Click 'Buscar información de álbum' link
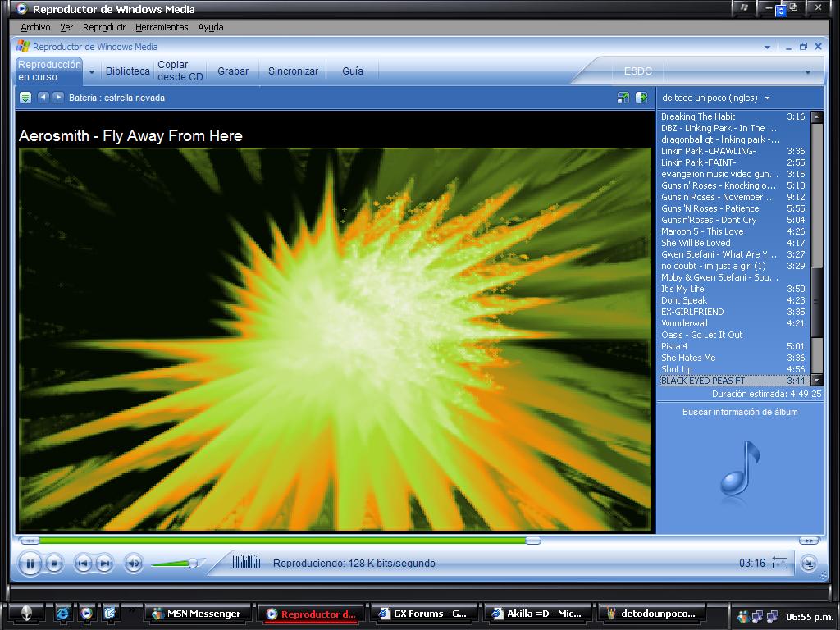The height and width of the screenshot is (630, 840). (740, 412)
